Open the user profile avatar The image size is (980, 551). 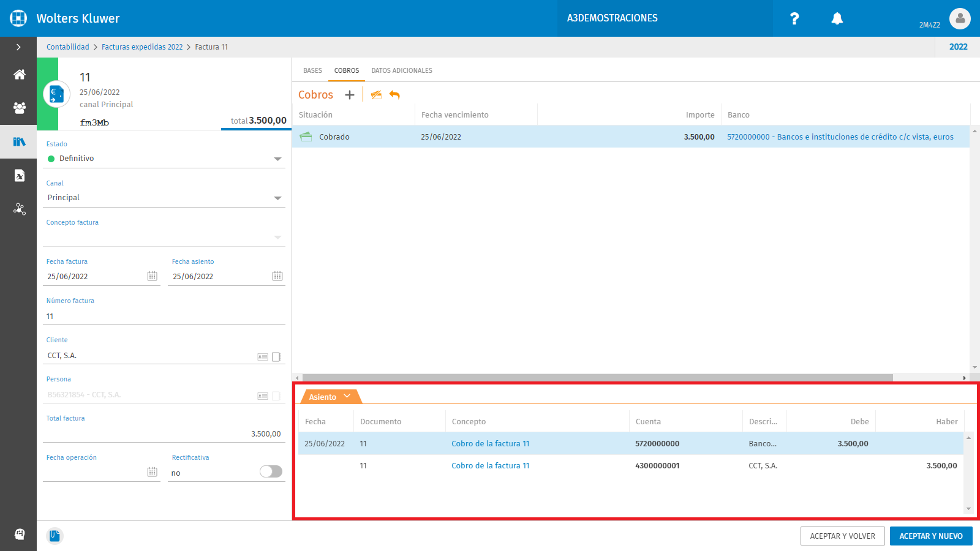point(960,18)
